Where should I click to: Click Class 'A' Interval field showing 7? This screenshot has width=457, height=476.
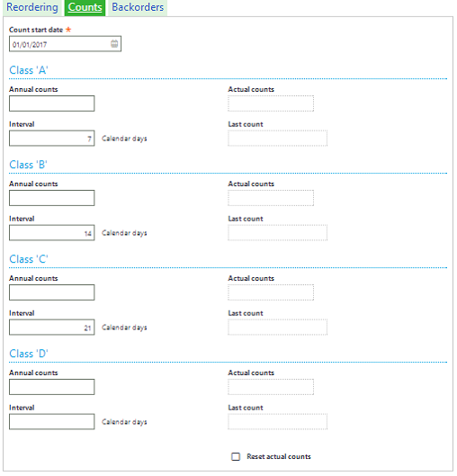coord(52,139)
